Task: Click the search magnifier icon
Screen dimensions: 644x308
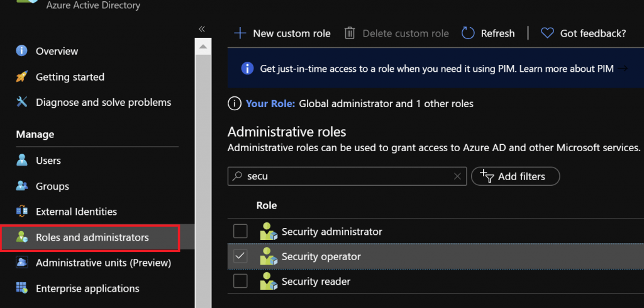Action: coord(237,176)
